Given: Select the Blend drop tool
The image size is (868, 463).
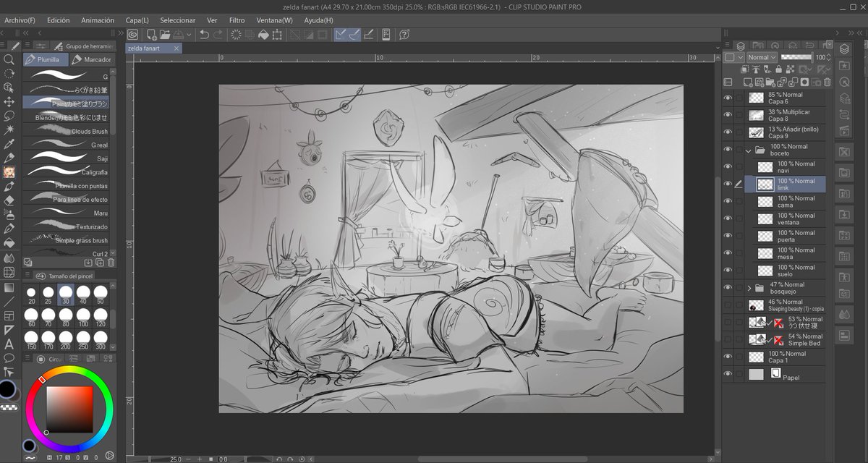Looking at the screenshot, I should tap(9, 258).
